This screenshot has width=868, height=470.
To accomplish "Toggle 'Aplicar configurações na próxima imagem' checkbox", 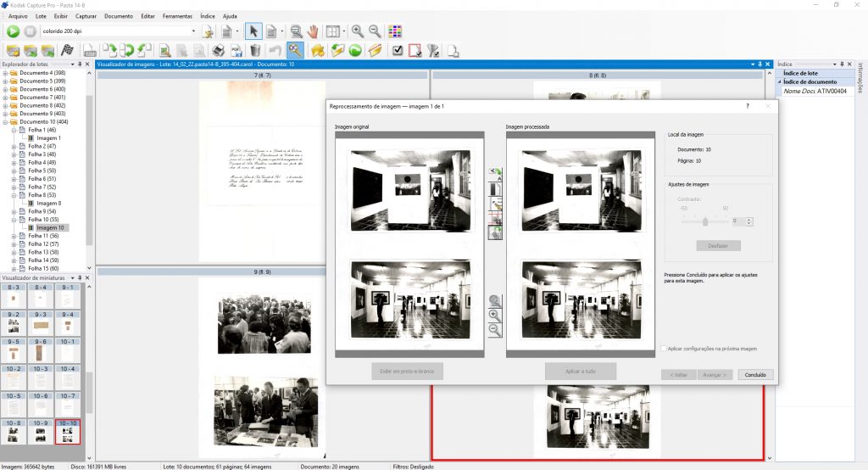I will click(664, 349).
